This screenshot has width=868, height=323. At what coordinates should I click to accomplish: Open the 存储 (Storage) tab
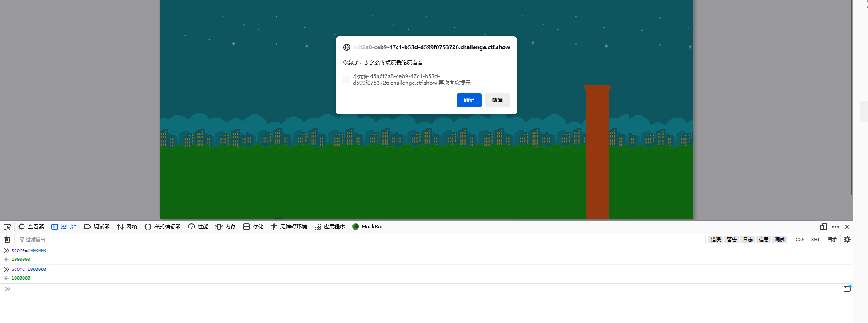(x=253, y=227)
